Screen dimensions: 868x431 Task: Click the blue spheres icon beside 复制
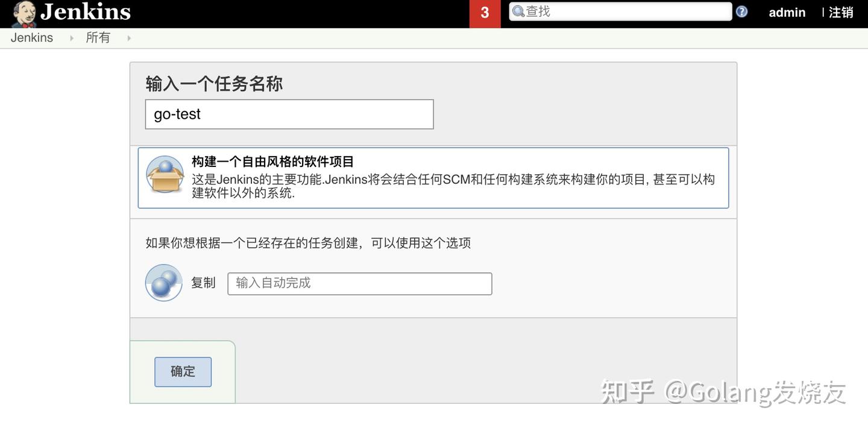click(163, 282)
